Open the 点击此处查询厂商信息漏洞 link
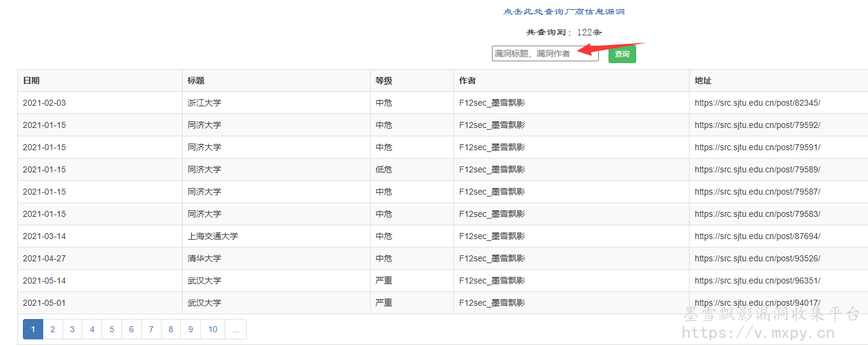The height and width of the screenshot is (346, 868). 564,12
